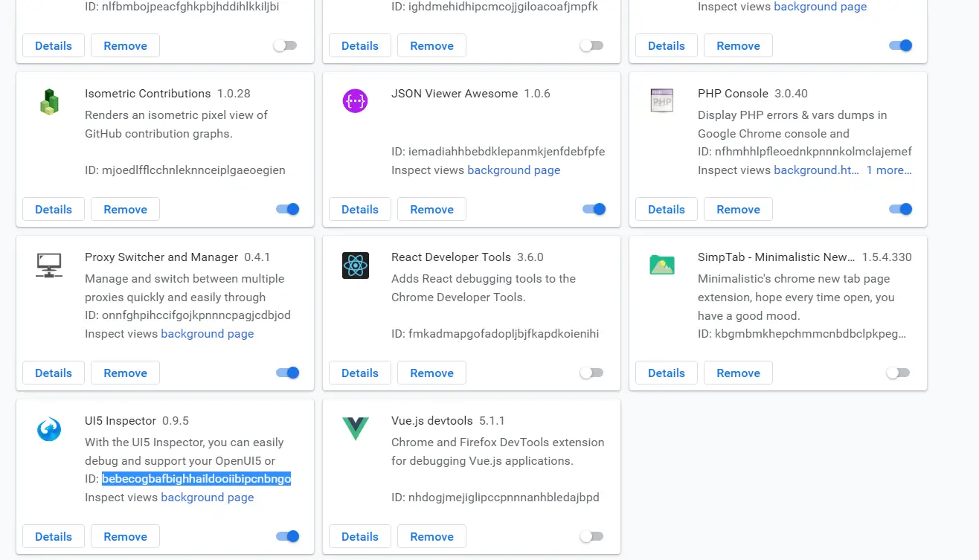Image resolution: width=979 pixels, height=560 pixels.
Task: Select highlighted UI5 Inspector ID bebecogbafbighhaildooiibipcnbngo
Action: tap(196, 479)
